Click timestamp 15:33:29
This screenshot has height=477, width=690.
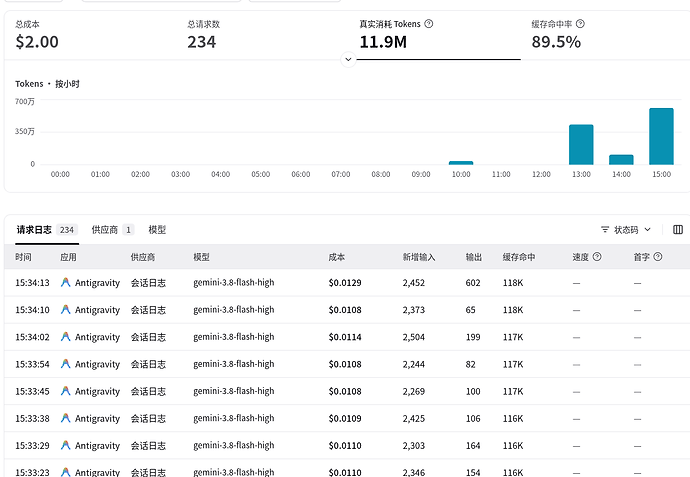pos(32,445)
